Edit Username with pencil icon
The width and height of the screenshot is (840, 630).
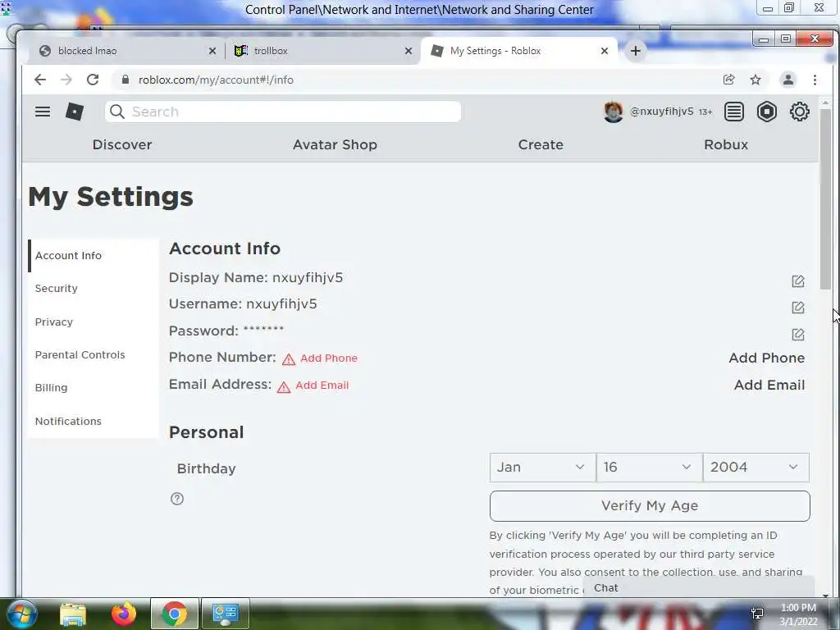(797, 308)
